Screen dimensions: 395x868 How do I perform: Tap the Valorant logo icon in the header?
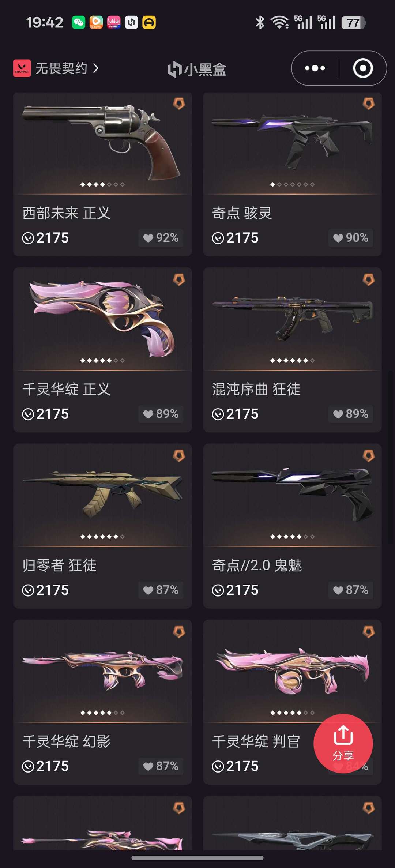(x=22, y=68)
